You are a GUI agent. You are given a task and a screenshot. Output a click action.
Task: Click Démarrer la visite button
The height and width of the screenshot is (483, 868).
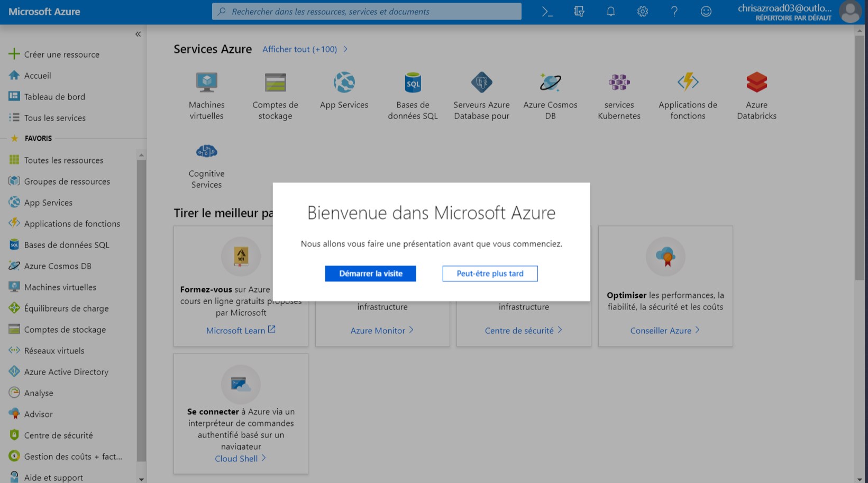(x=371, y=274)
